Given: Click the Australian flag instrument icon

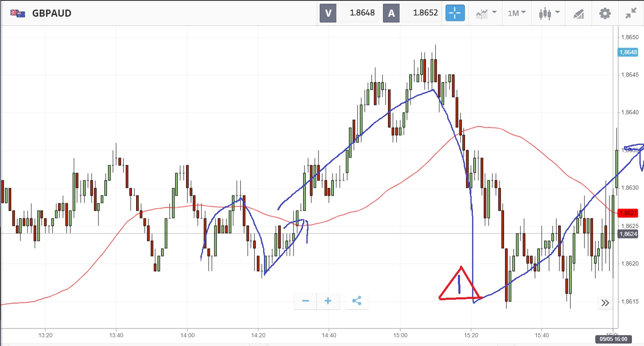Looking at the screenshot, I should [x=18, y=13].
